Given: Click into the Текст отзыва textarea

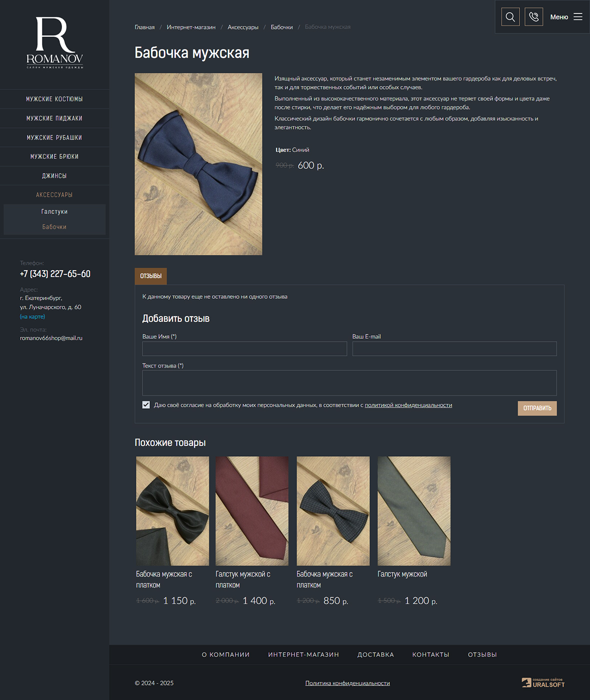Looking at the screenshot, I should 349,383.
